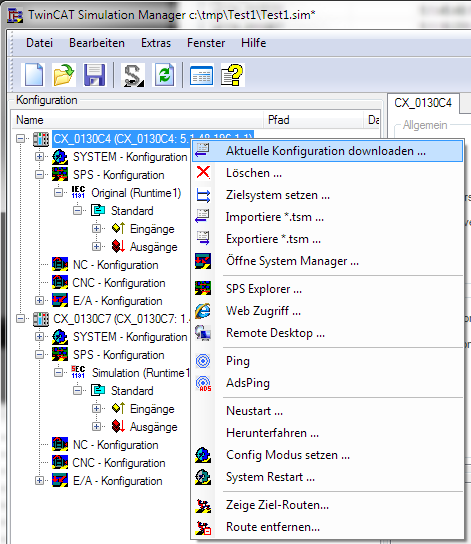Viewport: 471px width, 544px height.
Task: Click the Internet Explorer icon beside Web Zugriff
Action: (x=203, y=311)
